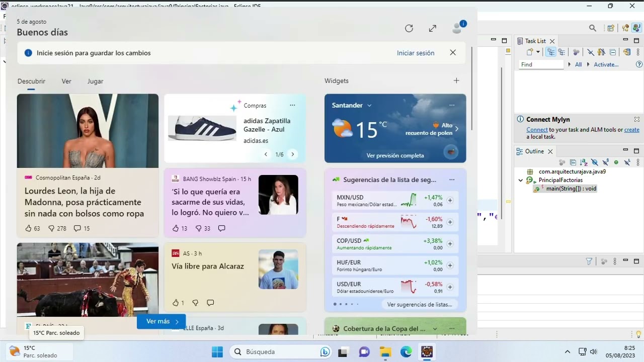Expand the All filter arrow in Task List
644x362 pixels.
[570, 64]
